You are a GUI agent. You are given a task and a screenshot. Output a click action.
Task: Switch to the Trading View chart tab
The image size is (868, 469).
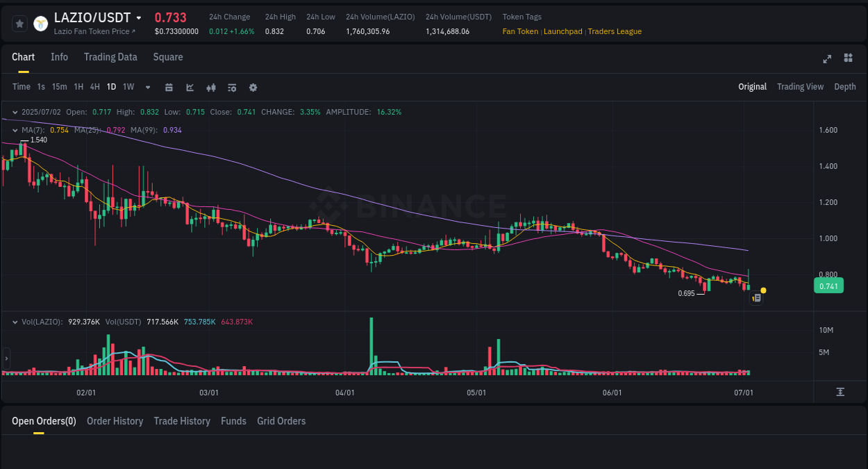800,87
